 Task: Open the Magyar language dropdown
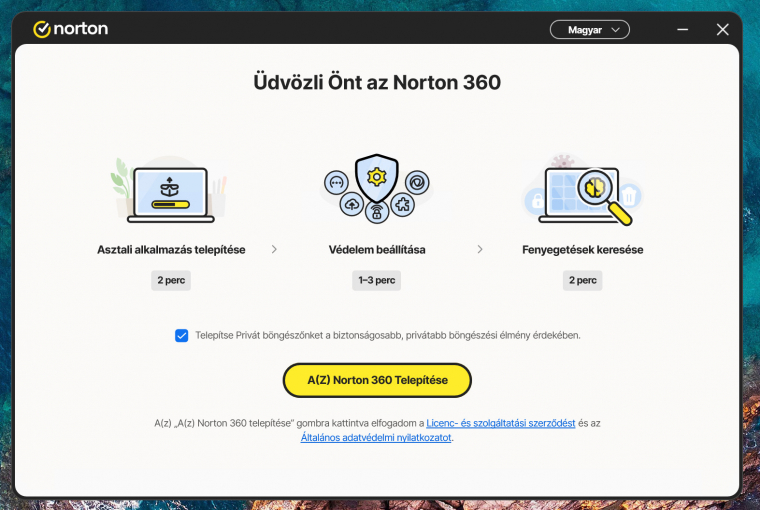tap(589, 30)
